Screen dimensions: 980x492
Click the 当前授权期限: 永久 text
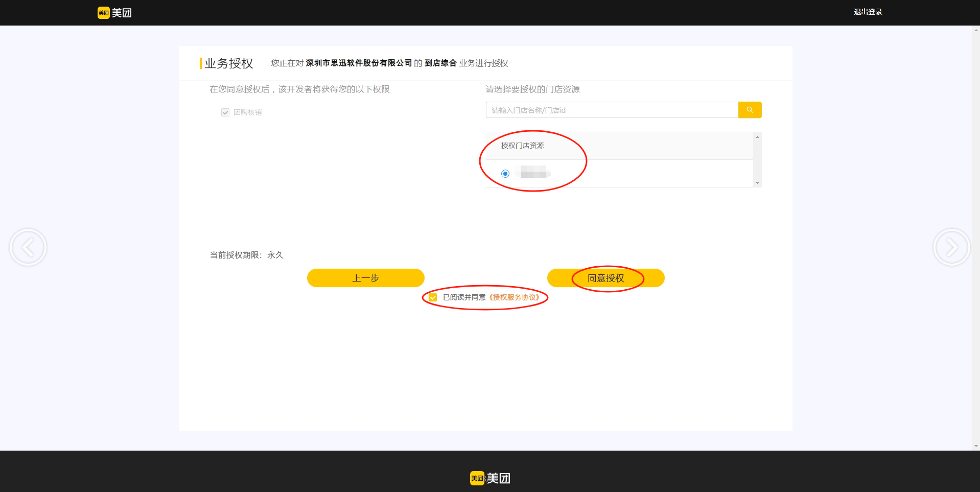(x=246, y=255)
